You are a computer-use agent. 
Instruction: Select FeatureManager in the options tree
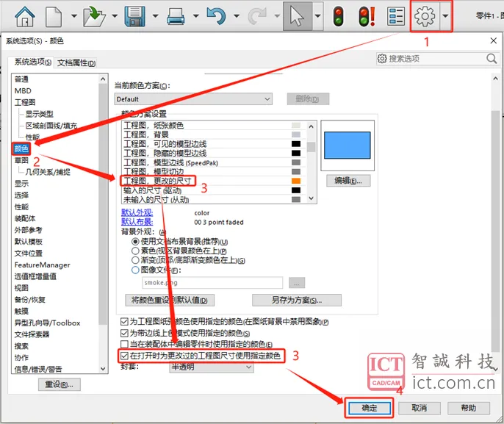(42, 265)
